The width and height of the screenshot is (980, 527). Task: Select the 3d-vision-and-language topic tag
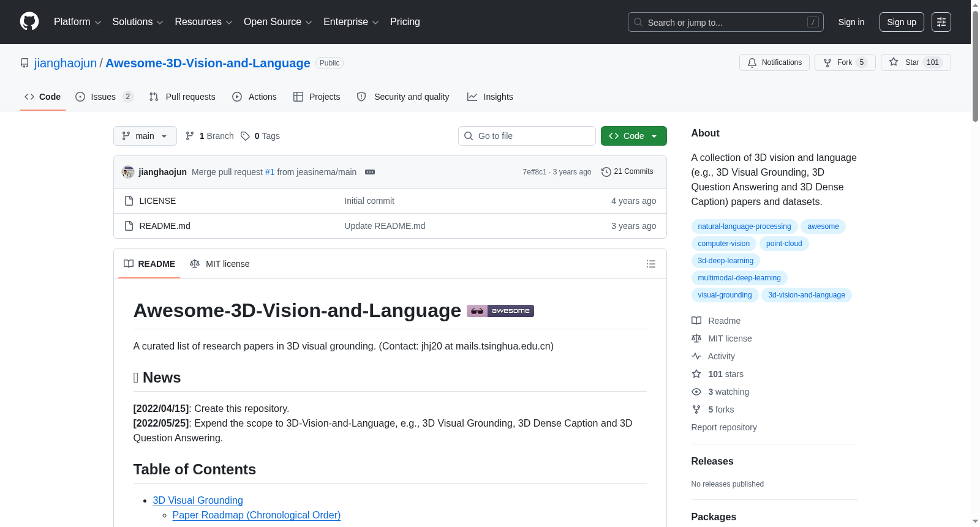tap(807, 295)
